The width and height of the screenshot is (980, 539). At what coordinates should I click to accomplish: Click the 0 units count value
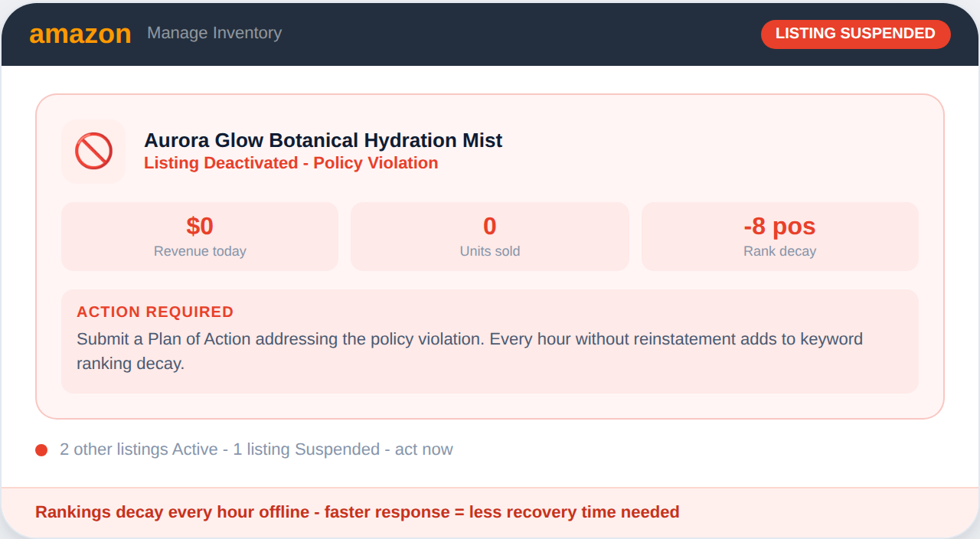pos(490,227)
